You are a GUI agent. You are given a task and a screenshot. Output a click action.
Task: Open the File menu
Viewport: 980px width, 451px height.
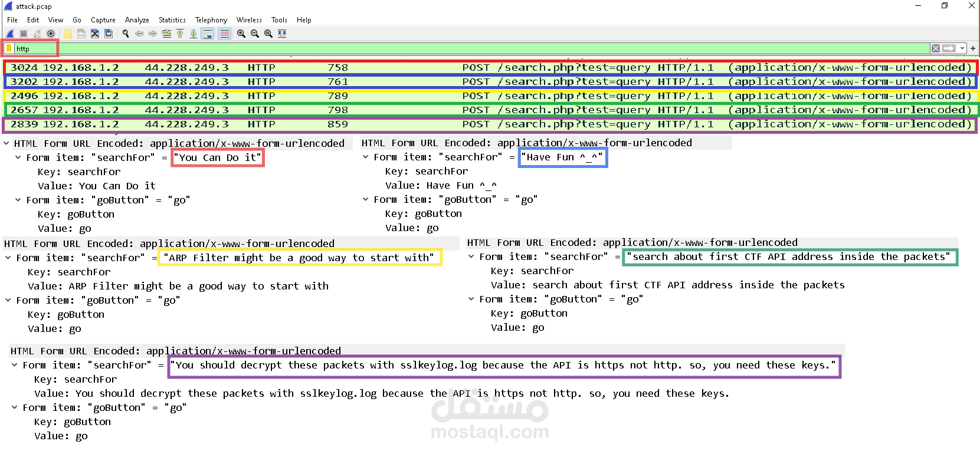tap(12, 20)
